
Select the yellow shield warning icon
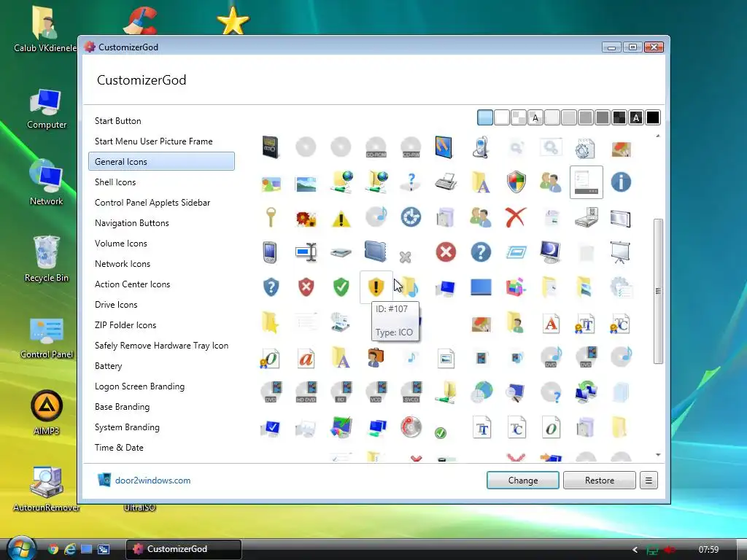(x=376, y=287)
